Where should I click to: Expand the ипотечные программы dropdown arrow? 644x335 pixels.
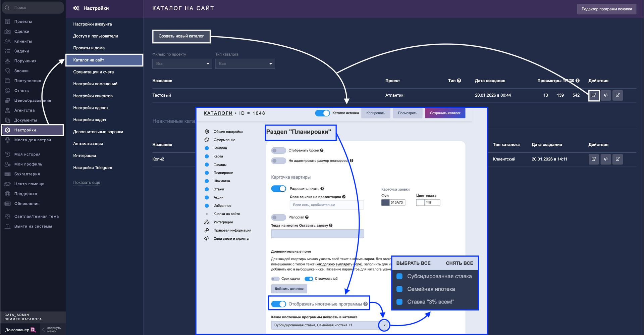(384, 325)
